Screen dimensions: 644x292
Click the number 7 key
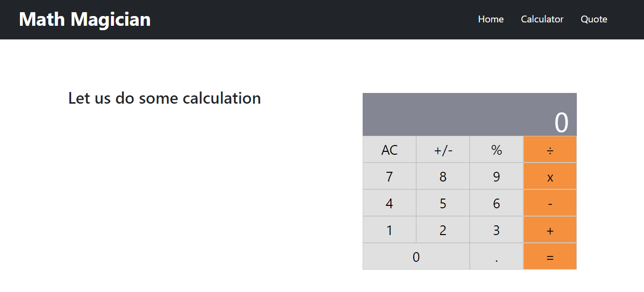coord(389,176)
